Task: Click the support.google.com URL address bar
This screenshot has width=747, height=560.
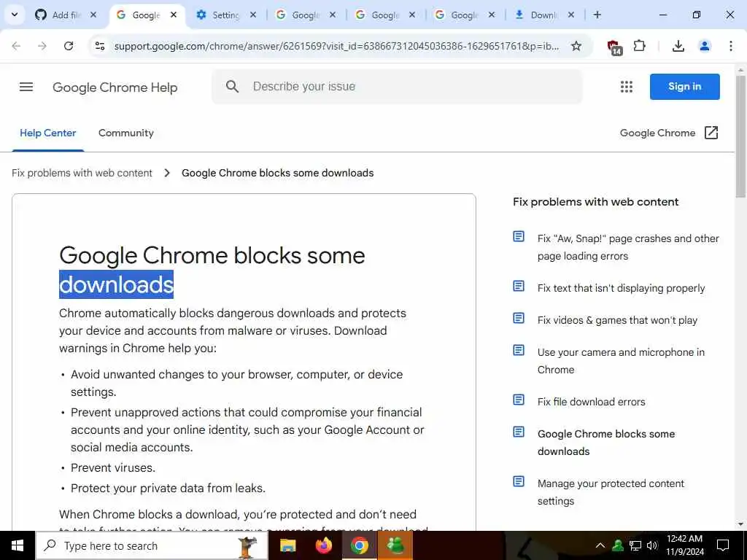Action: coord(336,46)
